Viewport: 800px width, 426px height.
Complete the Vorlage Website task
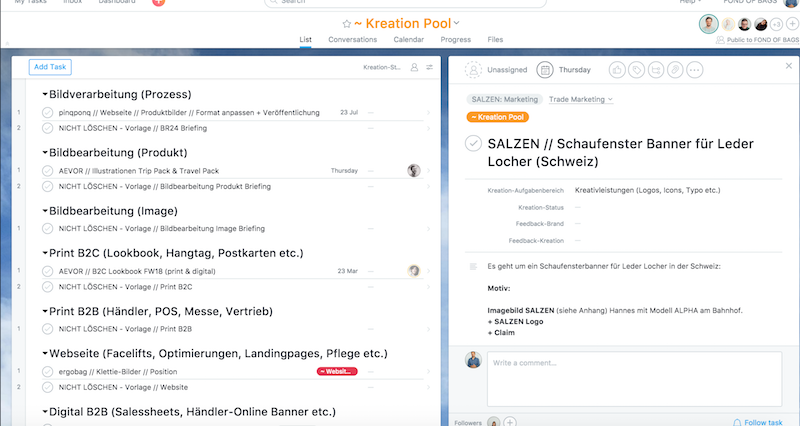pyautogui.click(x=47, y=387)
